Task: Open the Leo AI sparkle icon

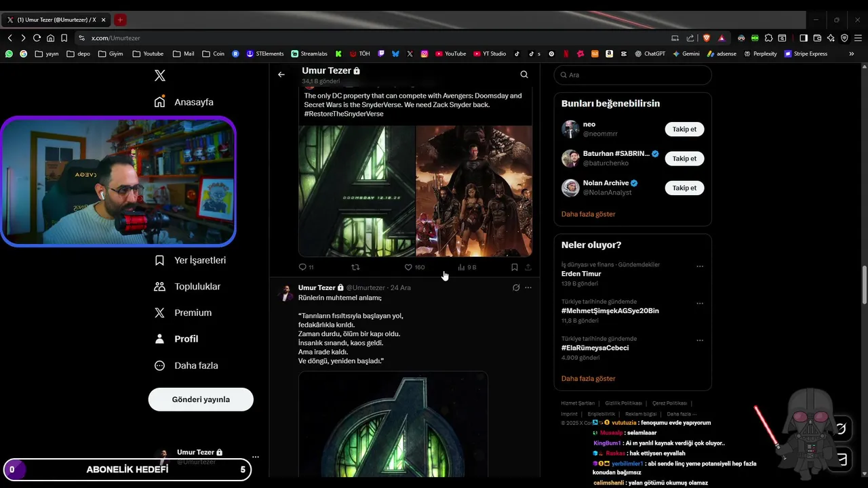Action: [831, 38]
